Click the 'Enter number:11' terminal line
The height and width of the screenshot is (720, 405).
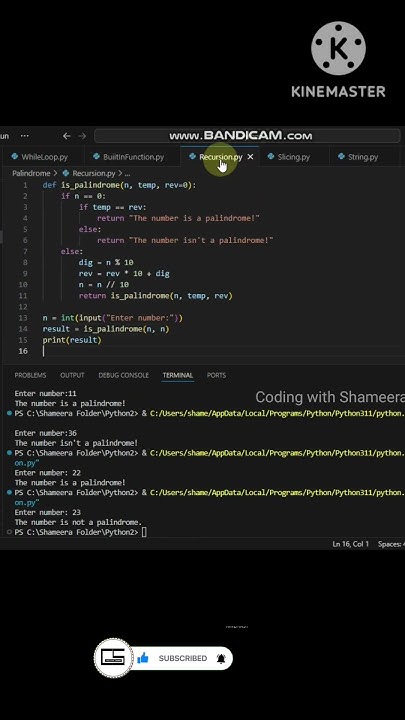coord(45,394)
